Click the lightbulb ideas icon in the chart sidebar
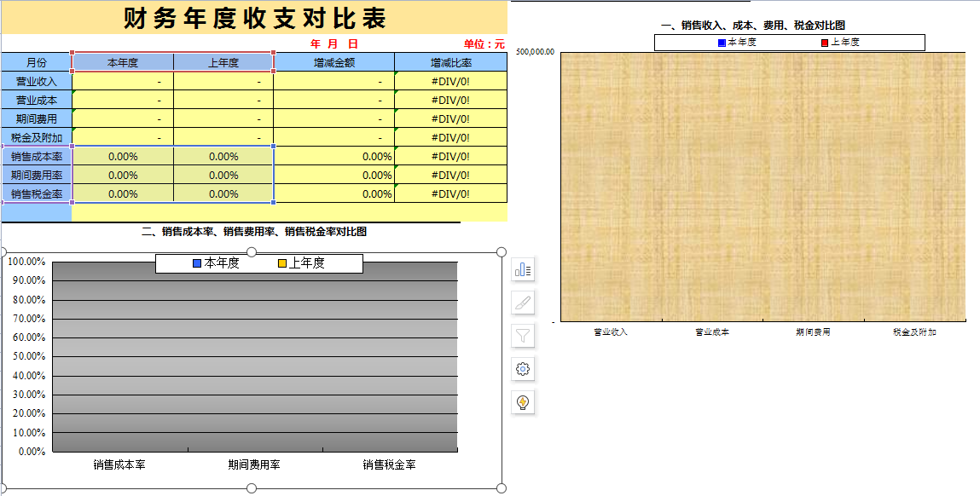The image size is (980, 496). (523, 402)
